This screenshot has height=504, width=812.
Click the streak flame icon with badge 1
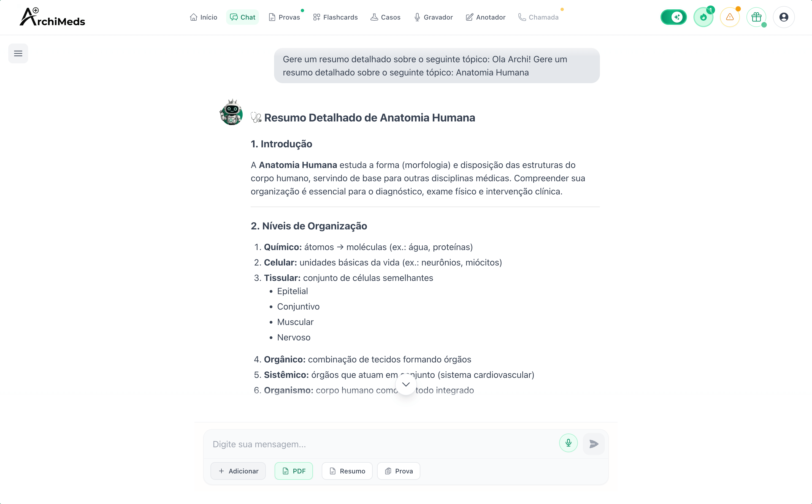pyautogui.click(x=704, y=17)
